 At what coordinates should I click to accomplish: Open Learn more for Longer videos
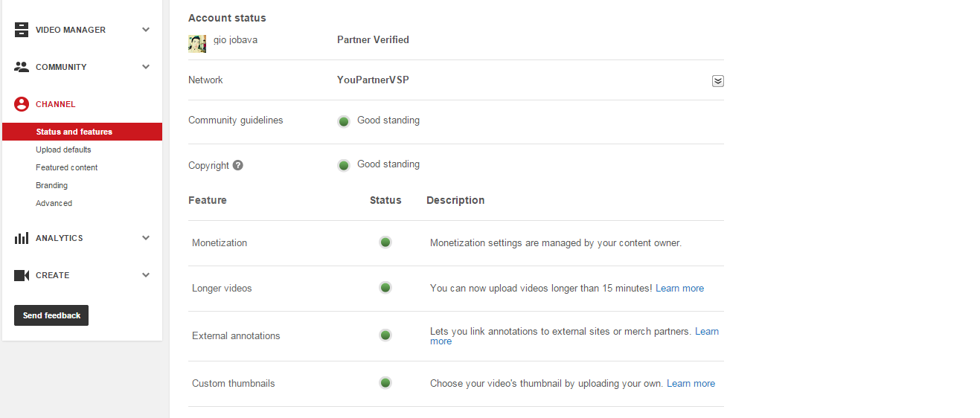point(679,288)
